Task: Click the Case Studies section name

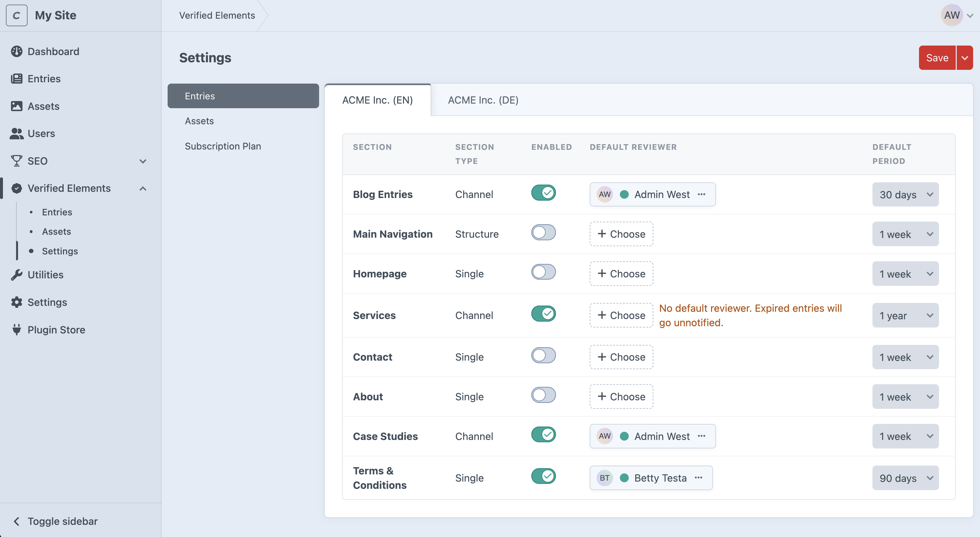Action: 385,436
